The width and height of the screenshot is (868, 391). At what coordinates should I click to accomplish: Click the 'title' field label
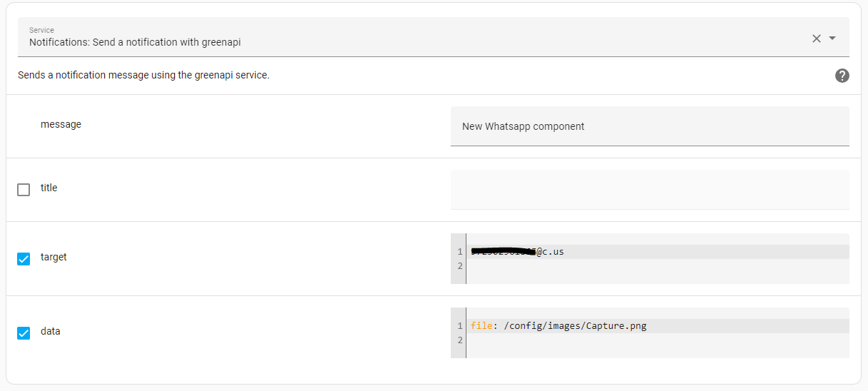point(48,188)
